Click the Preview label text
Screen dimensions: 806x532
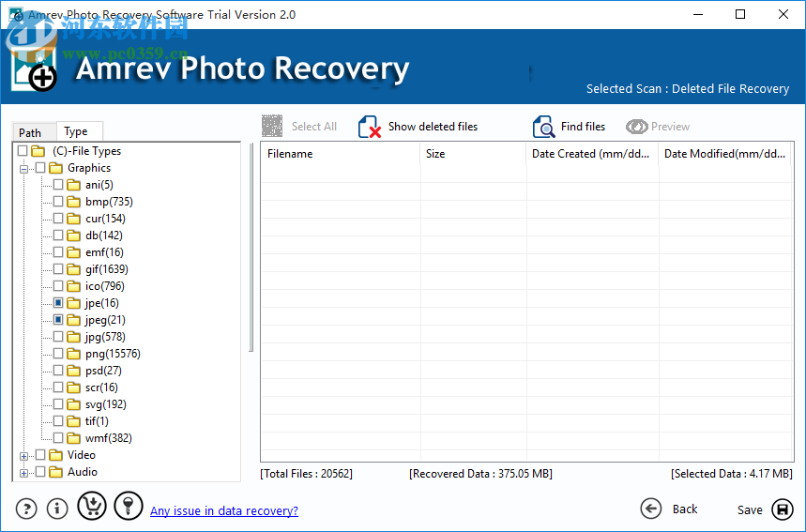click(670, 127)
